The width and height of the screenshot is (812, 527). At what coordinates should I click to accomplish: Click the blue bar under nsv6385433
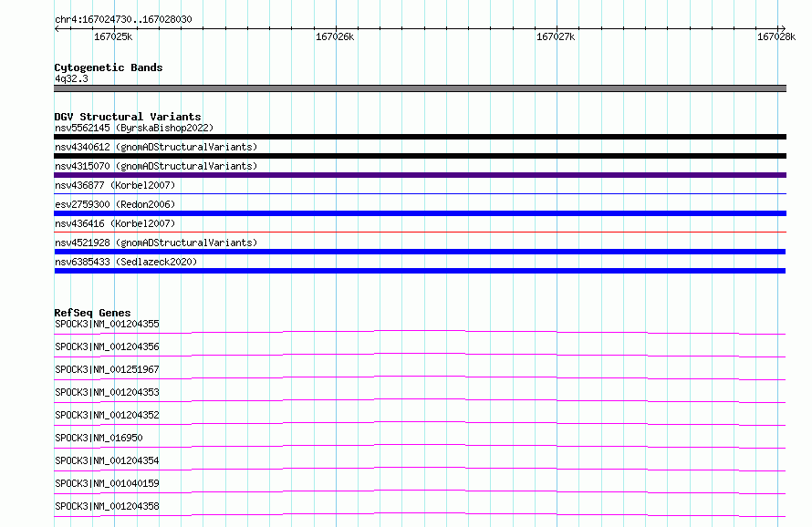420,271
